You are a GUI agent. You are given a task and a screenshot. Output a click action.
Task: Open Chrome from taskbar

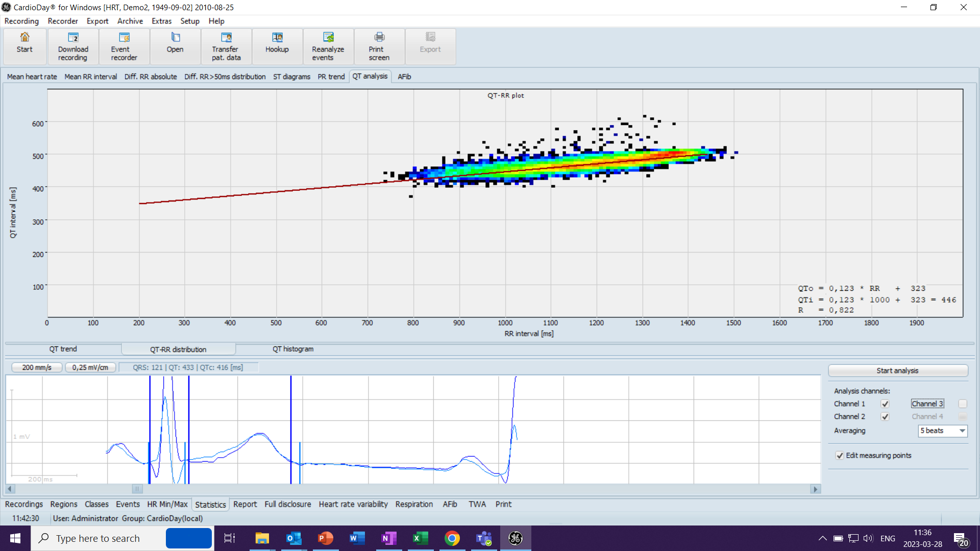pos(452,538)
